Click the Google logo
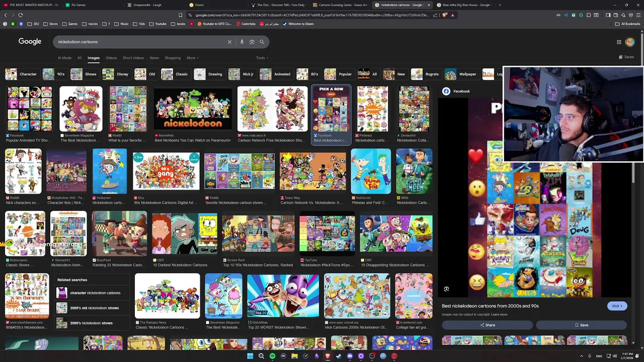644x362 pixels. click(30, 41)
